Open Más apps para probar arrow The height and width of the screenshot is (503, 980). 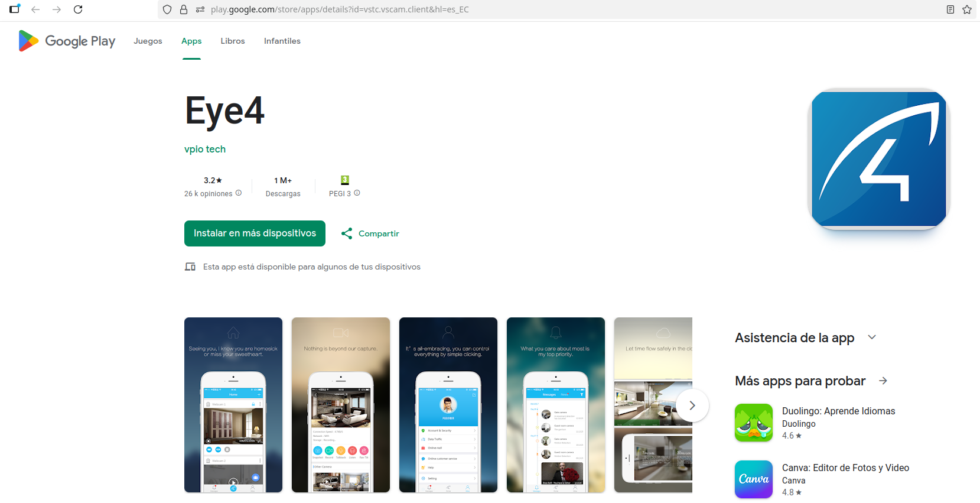(x=883, y=381)
